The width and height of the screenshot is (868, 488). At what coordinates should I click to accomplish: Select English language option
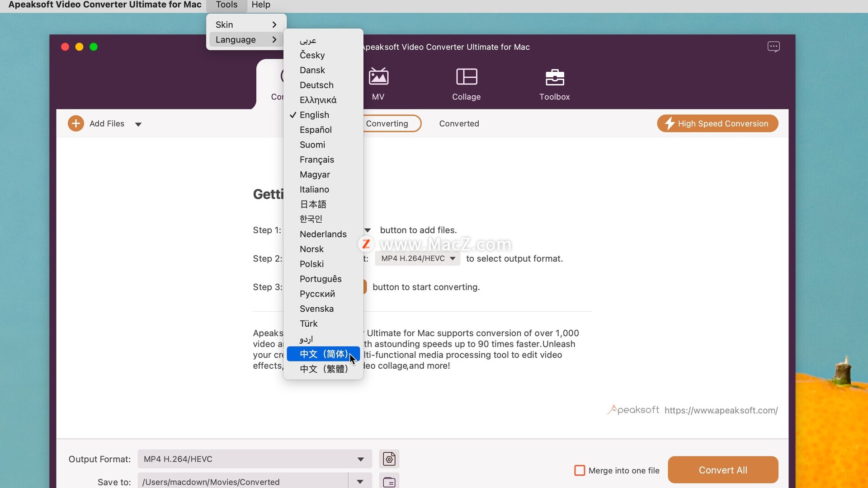(323, 115)
